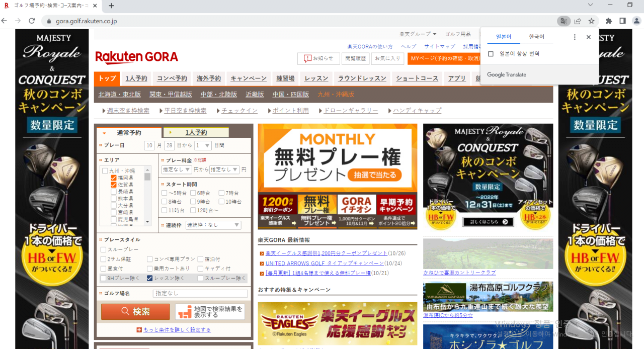Image resolution: width=644 pixels, height=349 pixels.
Task: Click the お知らせ notice button with exclamation icon
Action: click(318, 58)
